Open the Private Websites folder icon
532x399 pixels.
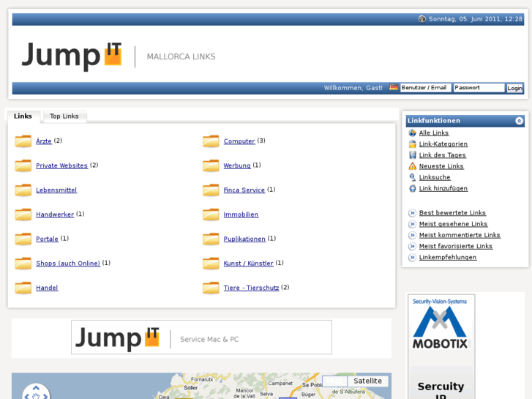tap(23, 165)
